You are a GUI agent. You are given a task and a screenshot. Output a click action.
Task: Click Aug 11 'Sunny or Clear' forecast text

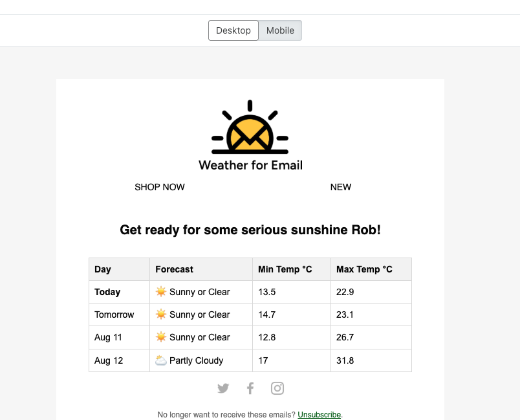point(199,337)
